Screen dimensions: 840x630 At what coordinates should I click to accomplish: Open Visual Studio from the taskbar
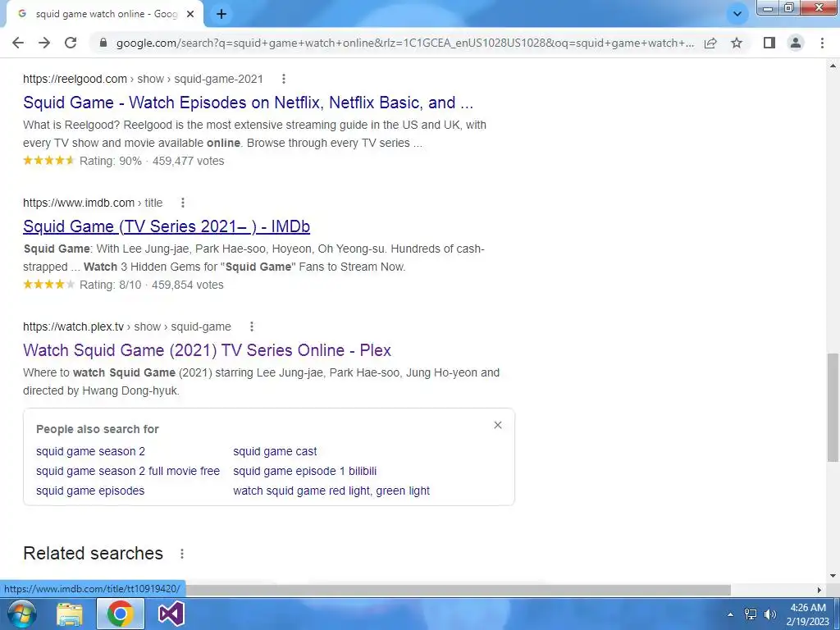point(171,614)
